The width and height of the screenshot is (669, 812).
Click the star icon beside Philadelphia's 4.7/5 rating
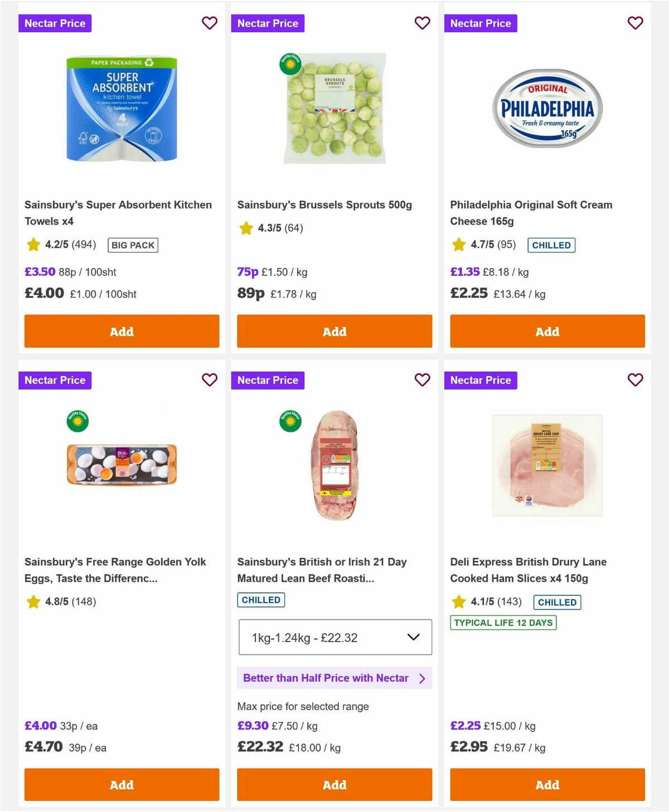point(458,245)
